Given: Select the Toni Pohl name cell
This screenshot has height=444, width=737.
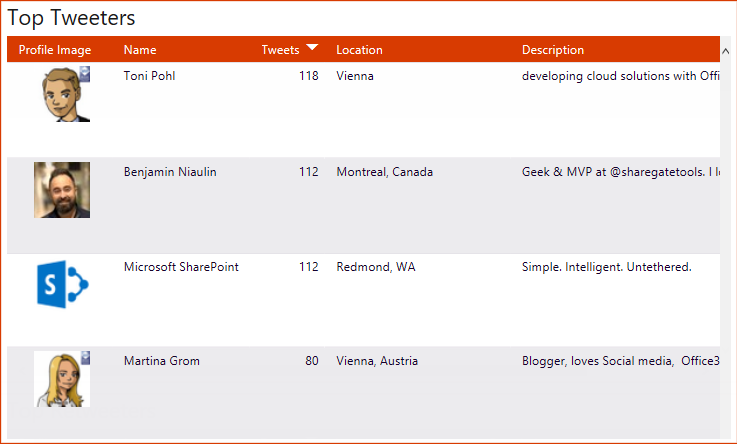Looking at the screenshot, I should click(x=149, y=76).
